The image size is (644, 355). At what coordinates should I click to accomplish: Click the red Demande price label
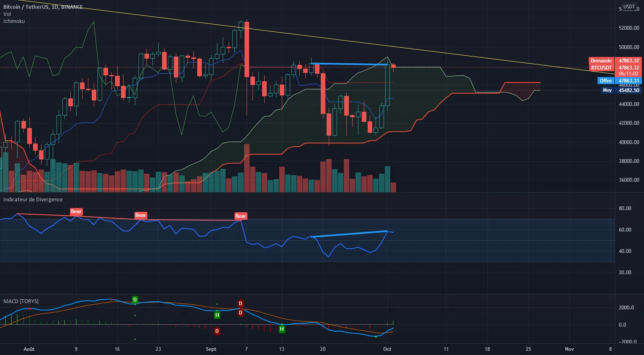[x=615, y=61]
